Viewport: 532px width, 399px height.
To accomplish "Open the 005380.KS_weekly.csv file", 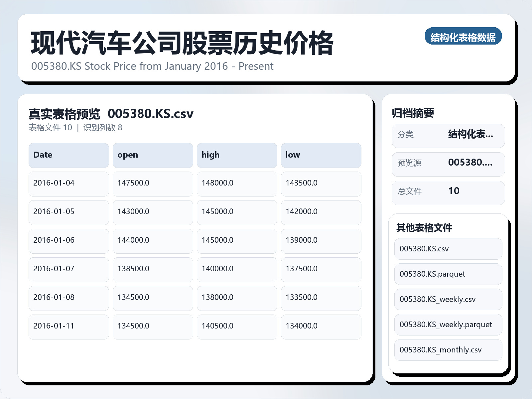I will [448, 299].
